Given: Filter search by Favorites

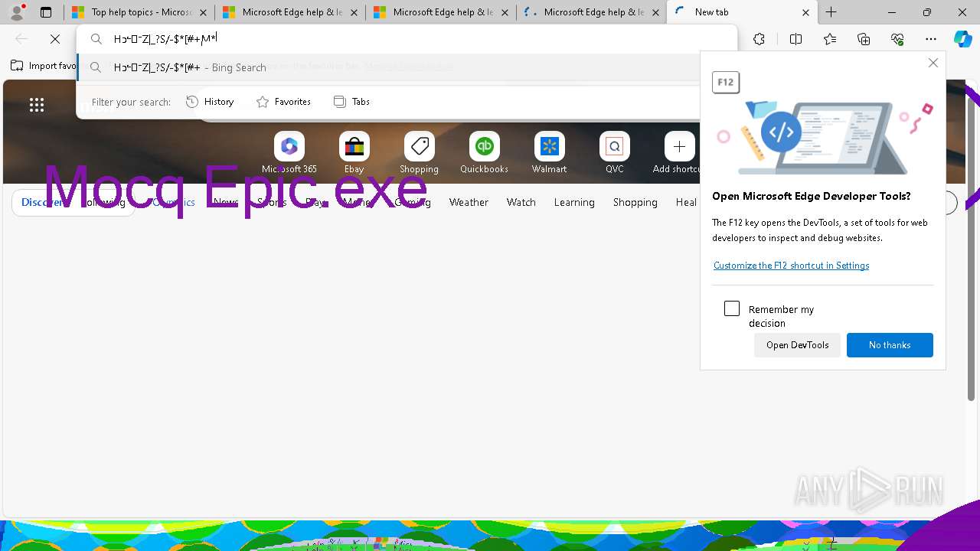Looking at the screenshot, I should 283,102.
